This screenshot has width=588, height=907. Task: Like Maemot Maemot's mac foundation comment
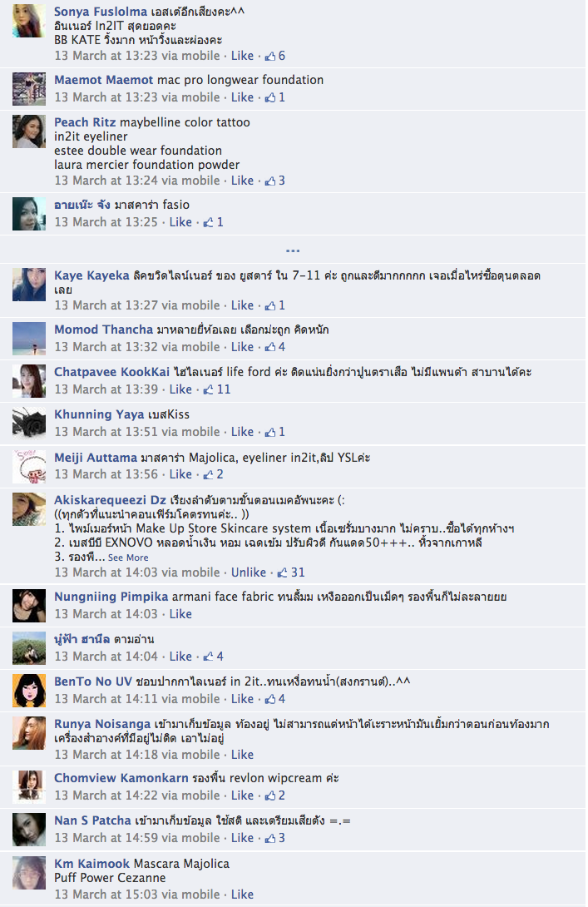(242, 97)
